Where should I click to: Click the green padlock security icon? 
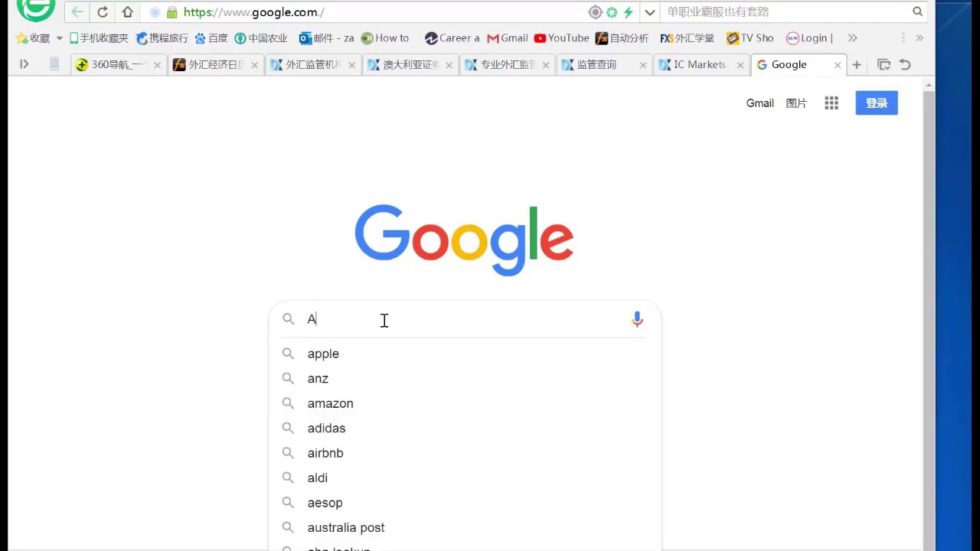172,12
